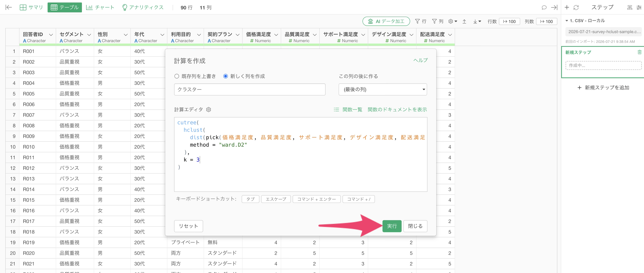Open the function list icon link
The height and width of the screenshot is (273, 644).
348,109
